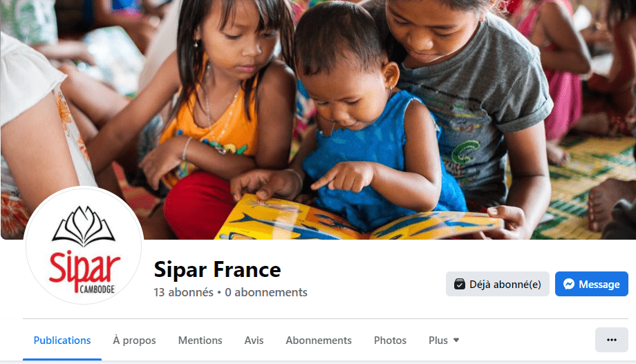Screen dimensions: 636x364
Task: Open the 0 abonnements link
Action: [x=266, y=292]
